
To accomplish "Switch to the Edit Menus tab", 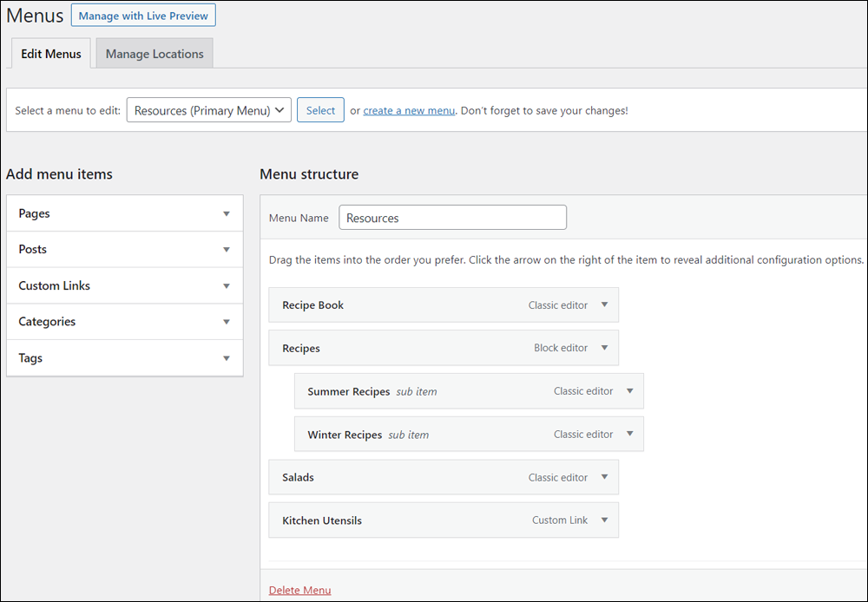I will click(x=51, y=54).
